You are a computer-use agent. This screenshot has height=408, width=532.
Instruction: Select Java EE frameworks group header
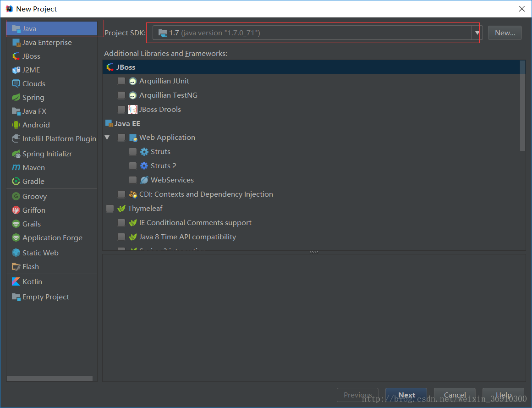tap(311, 124)
